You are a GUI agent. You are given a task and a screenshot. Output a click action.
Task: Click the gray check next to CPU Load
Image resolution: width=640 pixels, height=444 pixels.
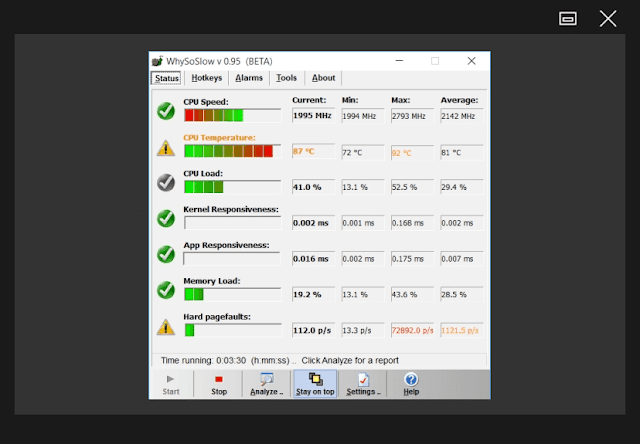[x=166, y=182]
